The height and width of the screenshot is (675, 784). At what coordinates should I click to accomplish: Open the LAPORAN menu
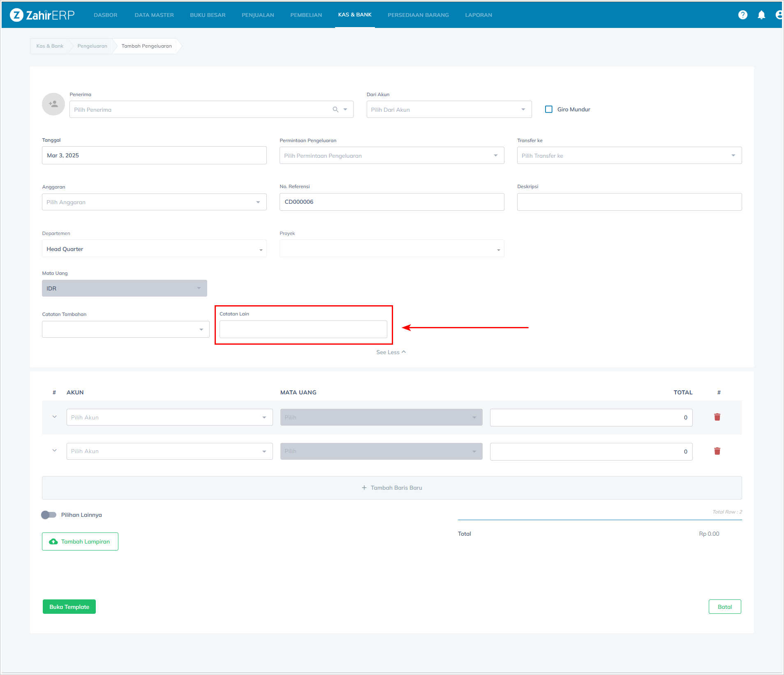tap(478, 15)
